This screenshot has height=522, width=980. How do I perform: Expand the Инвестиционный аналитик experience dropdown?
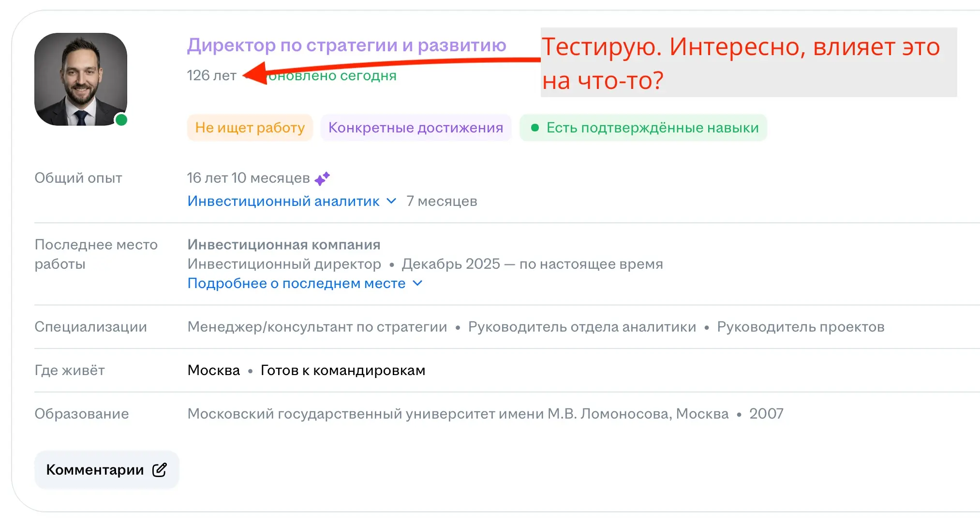click(x=292, y=201)
